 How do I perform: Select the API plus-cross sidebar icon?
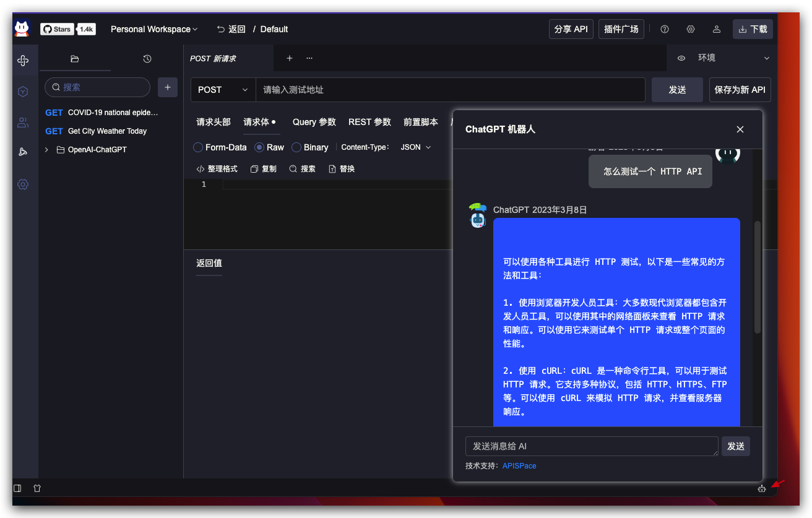23,61
